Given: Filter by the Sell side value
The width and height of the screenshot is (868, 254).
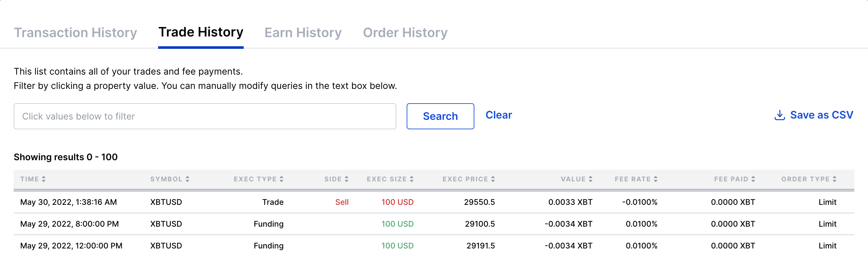Looking at the screenshot, I should pyautogui.click(x=342, y=202).
